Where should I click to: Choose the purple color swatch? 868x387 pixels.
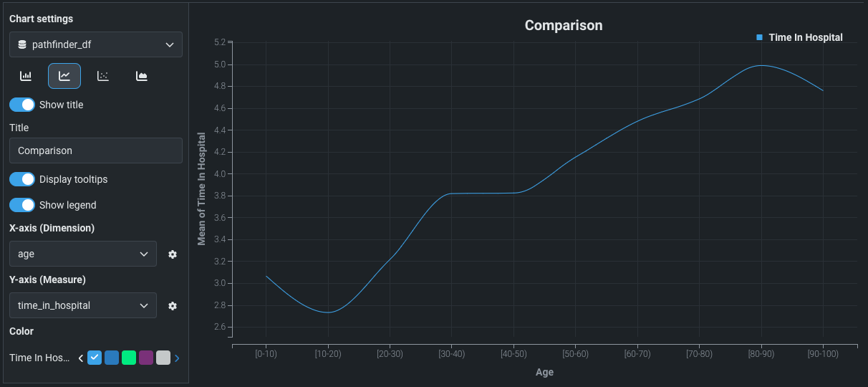tap(146, 358)
